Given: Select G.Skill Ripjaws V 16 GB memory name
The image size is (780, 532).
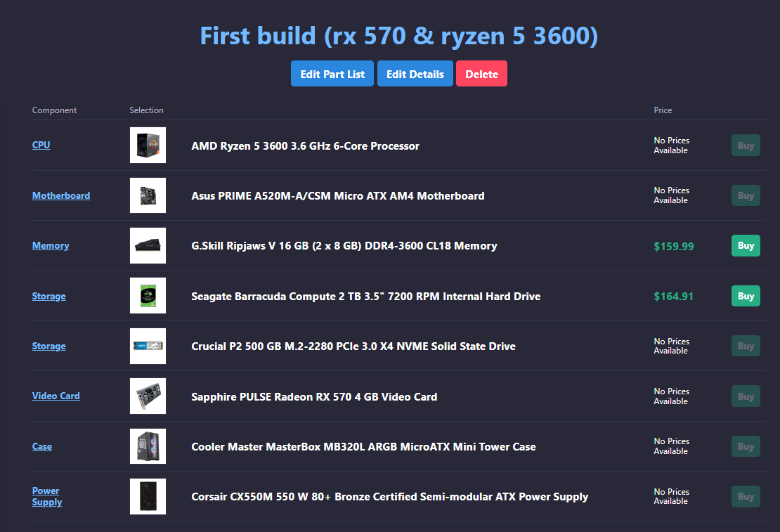Looking at the screenshot, I should click(x=344, y=246).
